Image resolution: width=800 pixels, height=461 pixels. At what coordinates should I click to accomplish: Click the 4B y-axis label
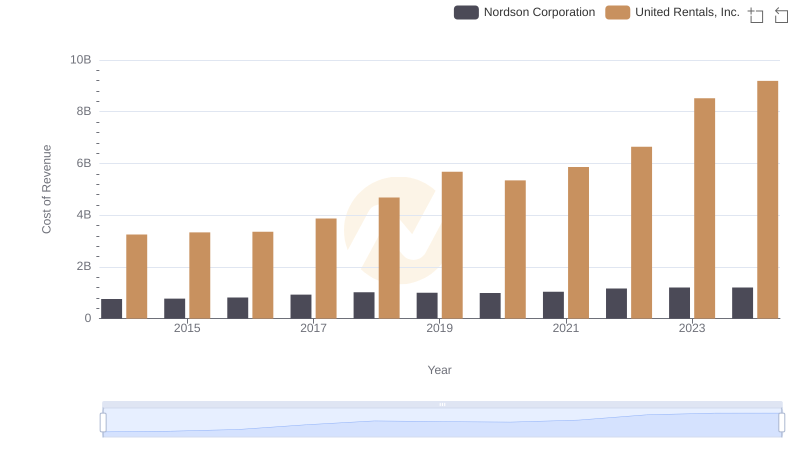(84, 215)
